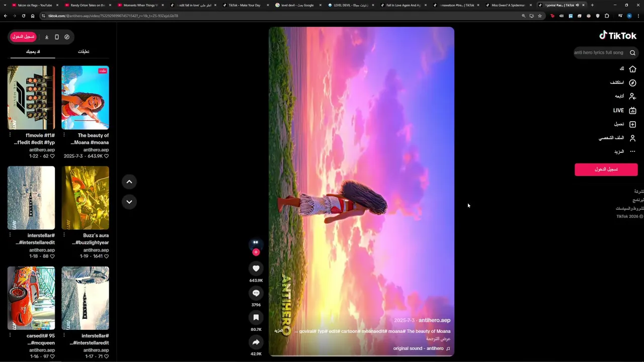Open the Following people icon
The width and height of the screenshot is (644, 362).
[x=632, y=96]
